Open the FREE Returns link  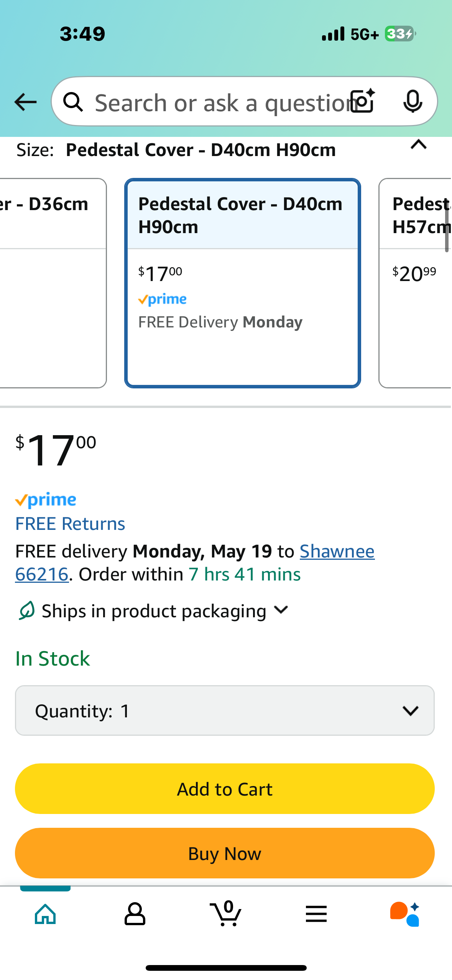coord(70,524)
